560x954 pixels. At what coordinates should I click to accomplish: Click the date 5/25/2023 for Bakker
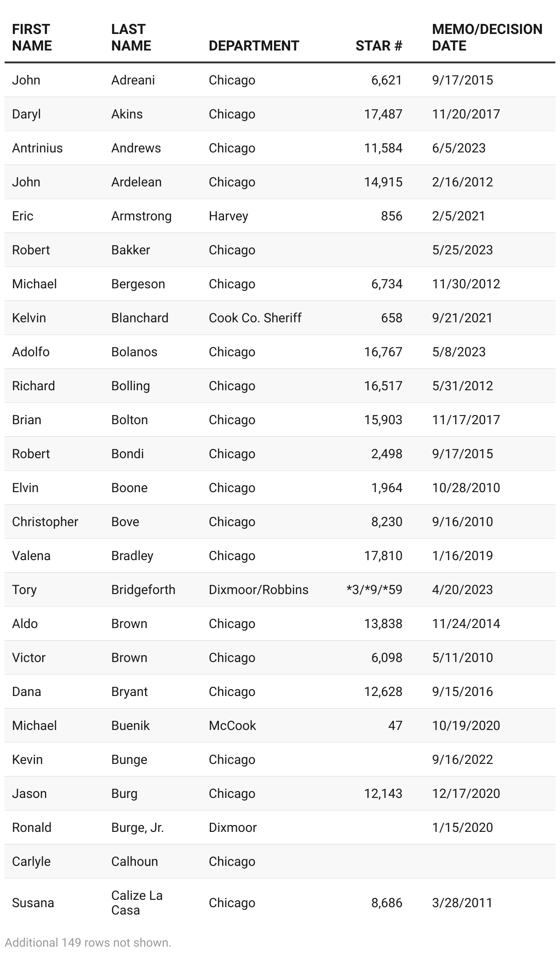tap(462, 250)
